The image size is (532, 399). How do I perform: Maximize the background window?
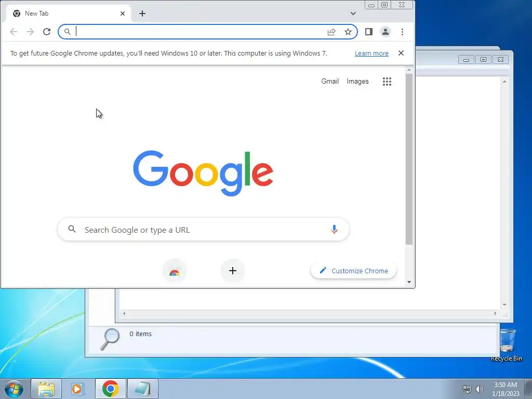pos(484,60)
